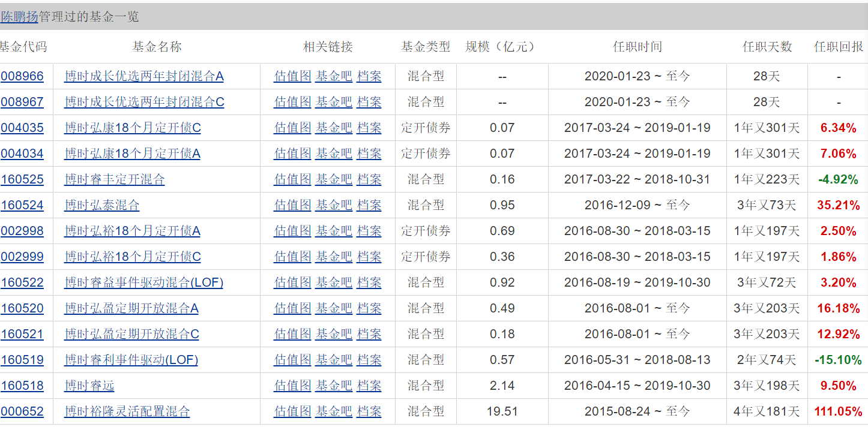Click the 规模（亿元） column header
This screenshot has height=427, width=868.
(x=502, y=47)
